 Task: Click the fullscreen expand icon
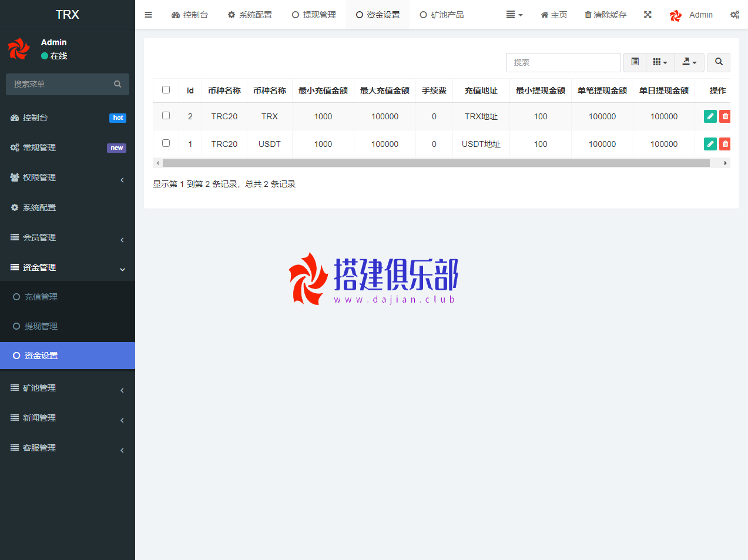click(648, 15)
